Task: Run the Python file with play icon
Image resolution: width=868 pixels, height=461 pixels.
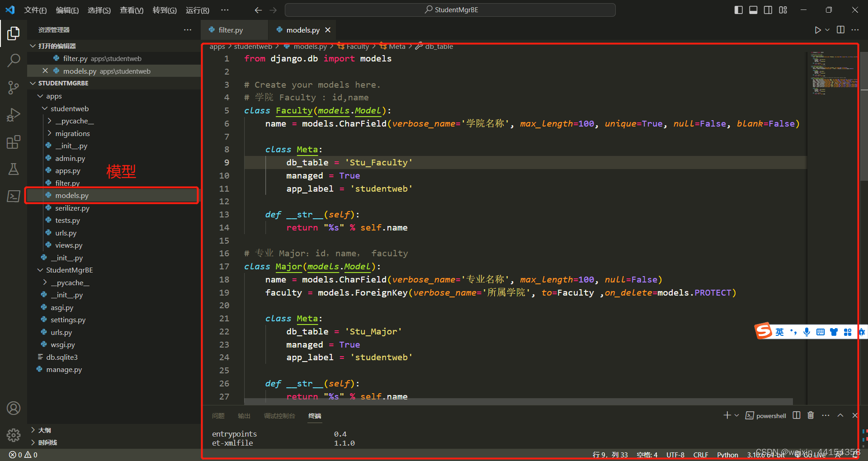Action: tap(817, 30)
